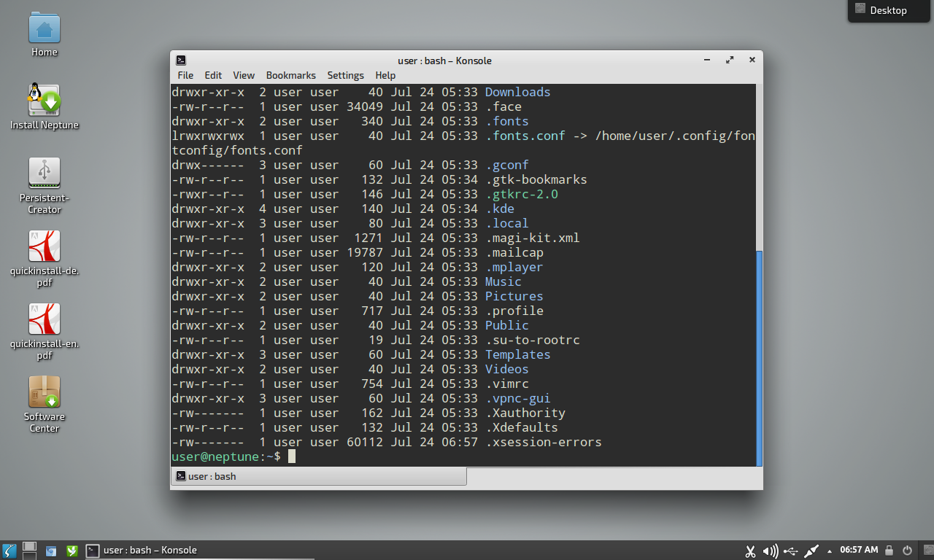Click the .vimrc file name
This screenshot has width=934, height=560.
[x=506, y=384]
